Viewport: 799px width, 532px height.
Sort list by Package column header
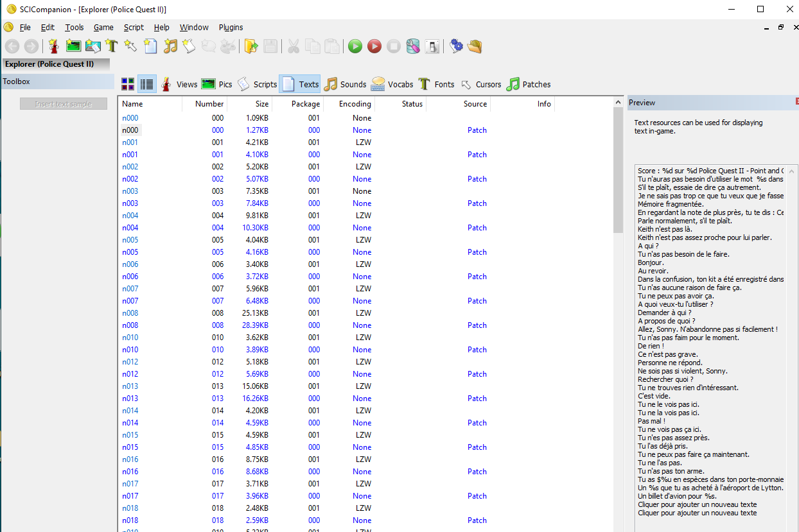pyautogui.click(x=298, y=104)
